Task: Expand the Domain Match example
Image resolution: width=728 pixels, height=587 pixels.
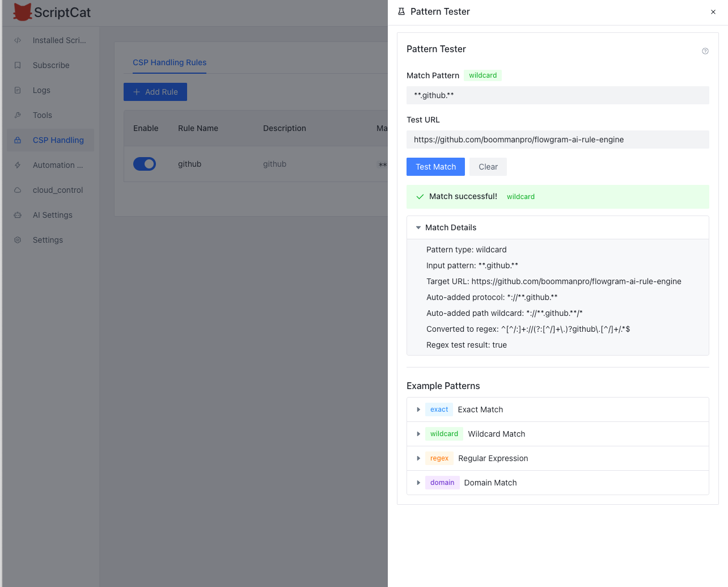Action: (418, 483)
